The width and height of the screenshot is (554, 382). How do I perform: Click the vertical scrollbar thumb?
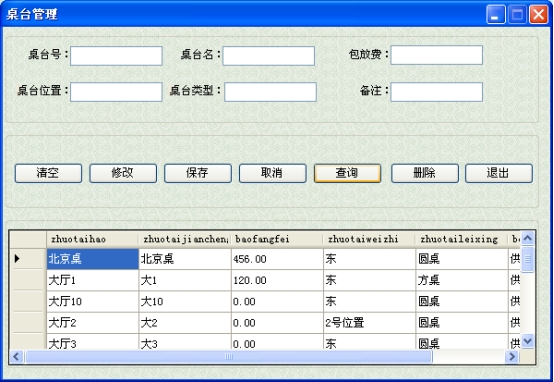click(528, 259)
